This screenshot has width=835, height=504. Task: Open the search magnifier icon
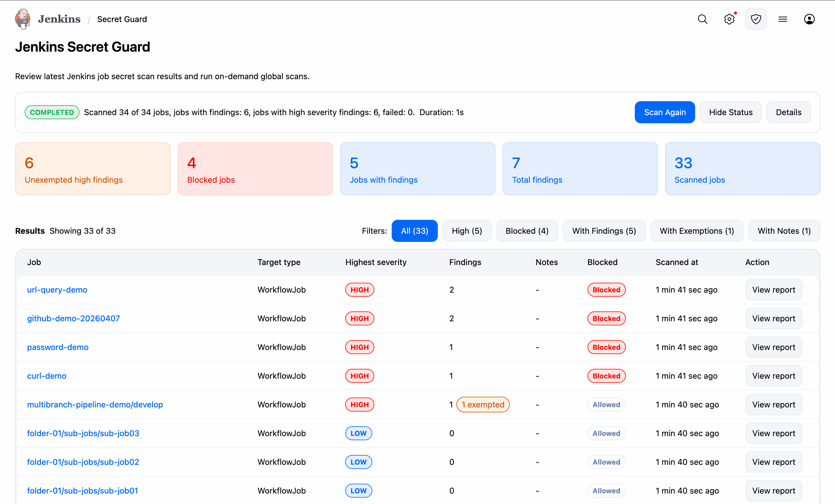coord(702,19)
